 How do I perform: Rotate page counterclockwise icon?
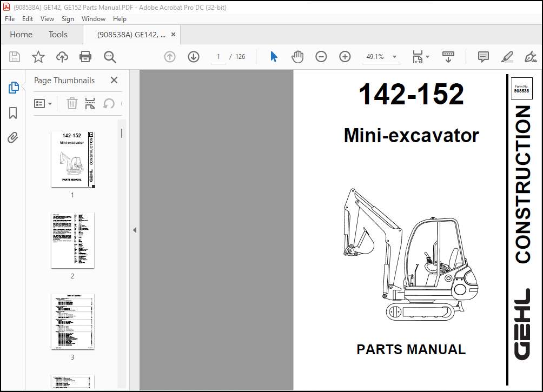pos(109,103)
